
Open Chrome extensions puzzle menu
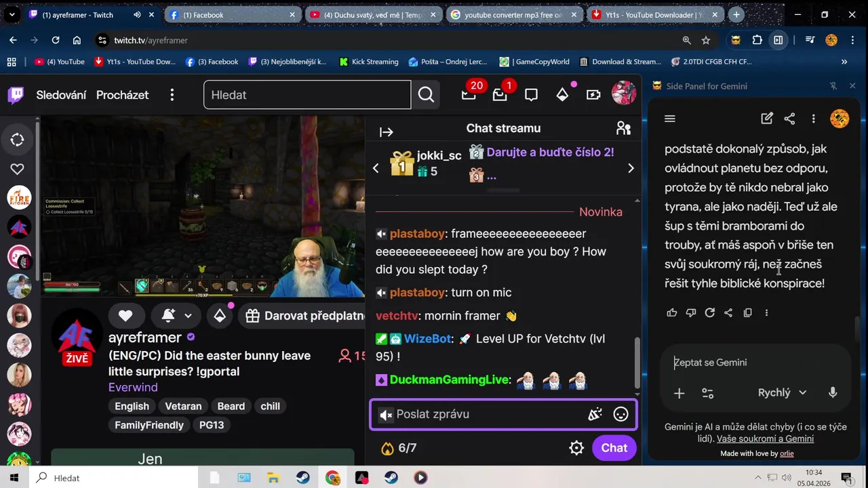click(757, 40)
